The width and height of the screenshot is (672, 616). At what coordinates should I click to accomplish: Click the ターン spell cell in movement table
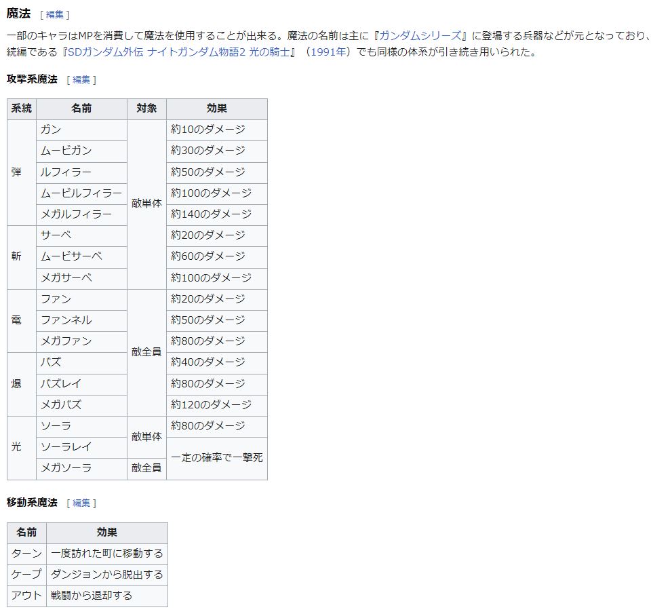tap(27, 554)
